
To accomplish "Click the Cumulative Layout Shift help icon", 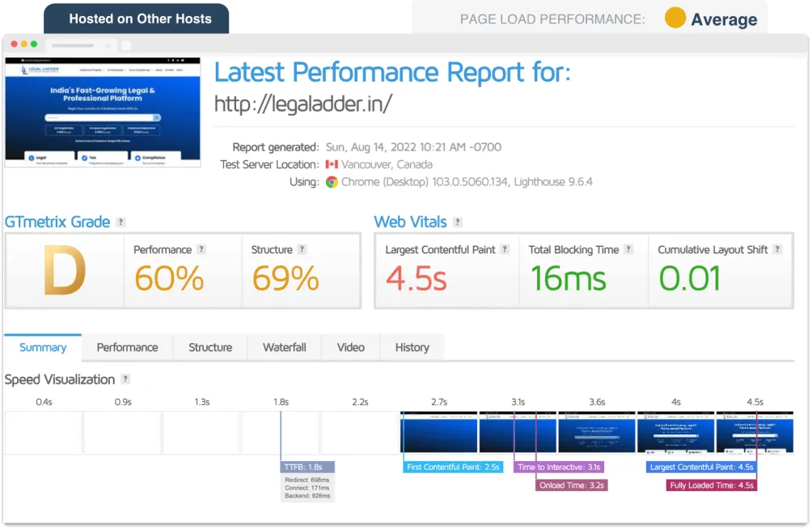I will (x=776, y=249).
